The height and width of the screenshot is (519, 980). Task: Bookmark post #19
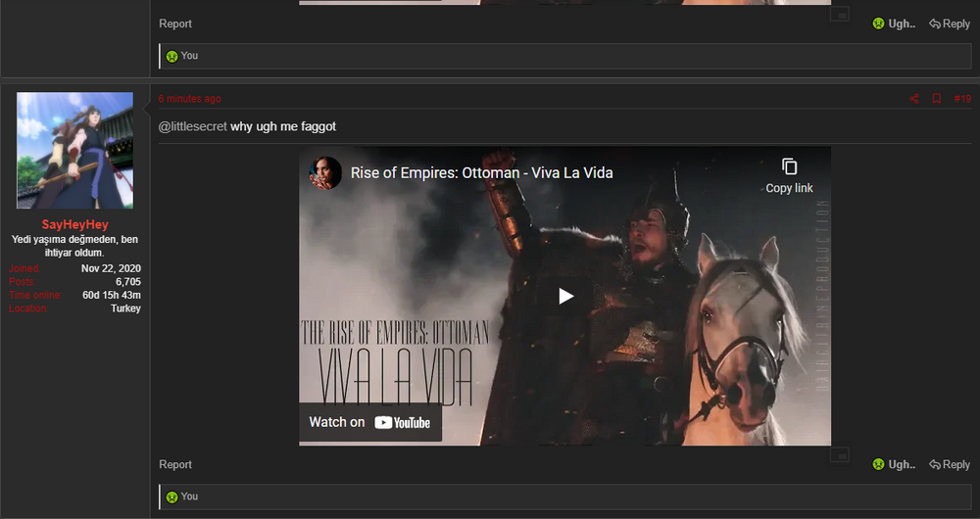pyautogui.click(x=936, y=99)
